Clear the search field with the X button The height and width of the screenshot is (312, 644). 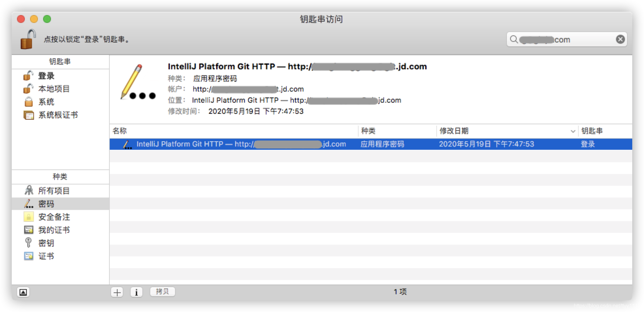coord(620,40)
